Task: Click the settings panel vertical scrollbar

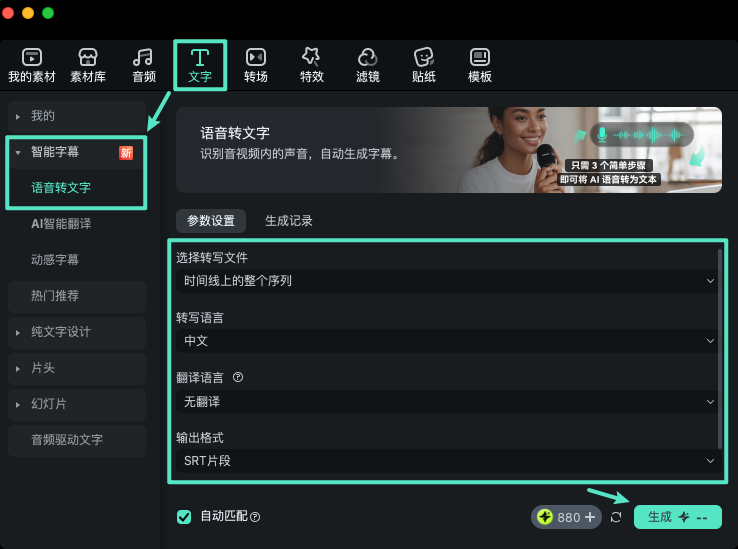Action: (720, 348)
